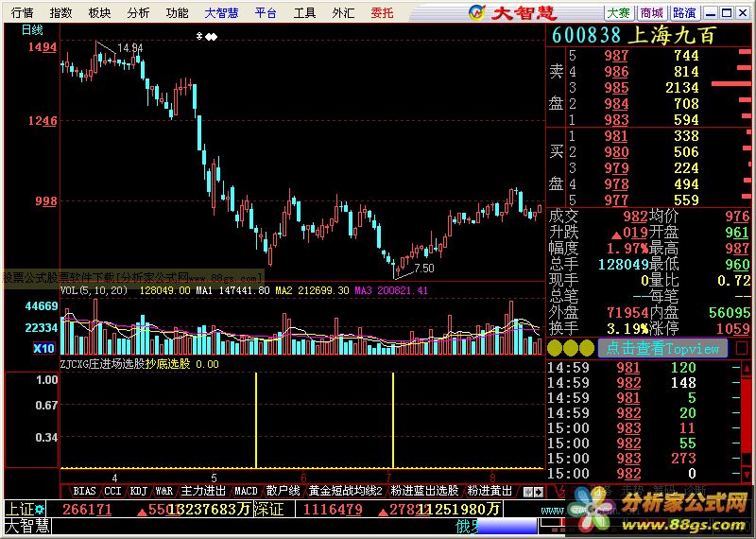
Task: Click the 日线 period label
Action: coord(33,30)
